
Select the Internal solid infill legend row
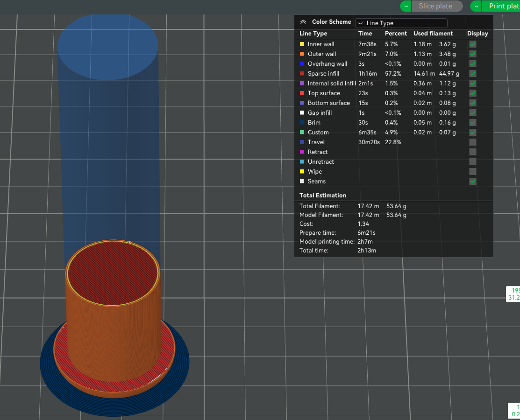coord(394,84)
